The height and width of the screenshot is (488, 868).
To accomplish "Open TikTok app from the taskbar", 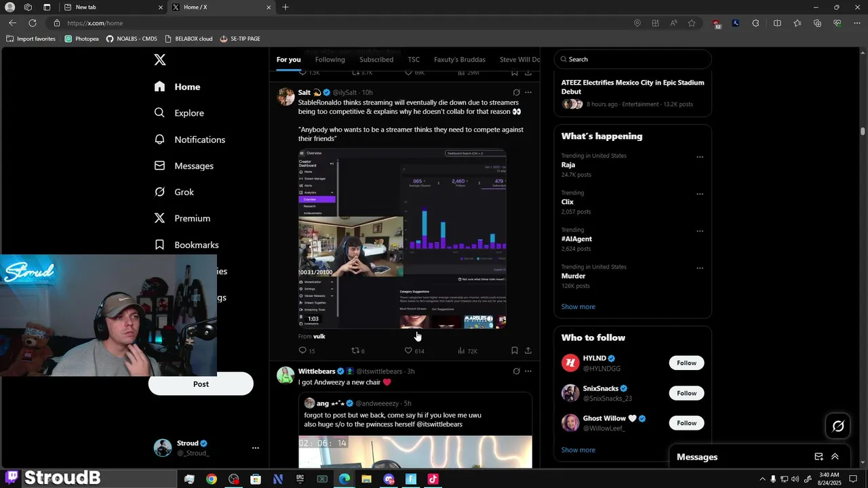I will (433, 479).
